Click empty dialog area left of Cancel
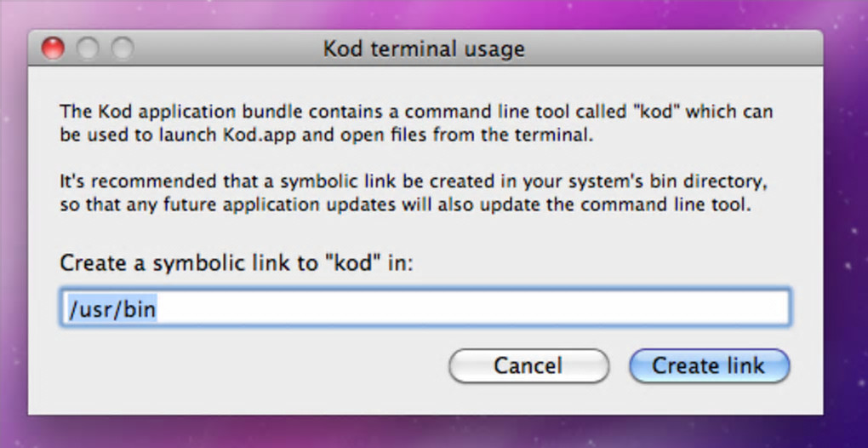 tap(255, 366)
